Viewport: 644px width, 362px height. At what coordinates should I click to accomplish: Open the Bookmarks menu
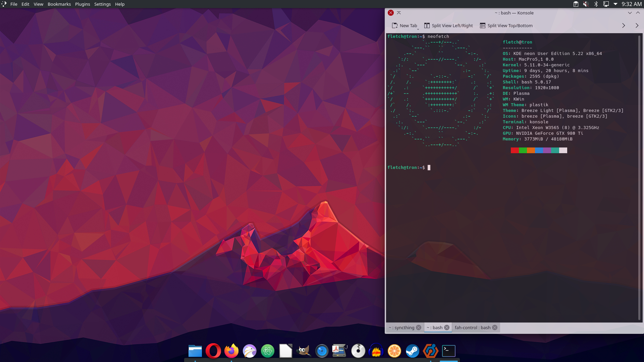59,4
